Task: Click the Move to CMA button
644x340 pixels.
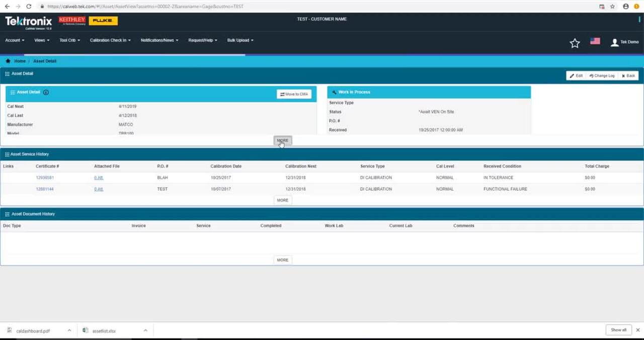Action: point(294,94)
